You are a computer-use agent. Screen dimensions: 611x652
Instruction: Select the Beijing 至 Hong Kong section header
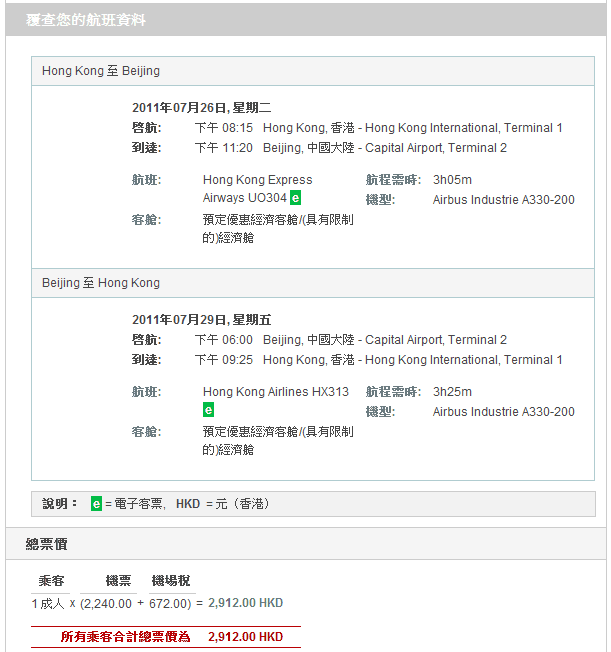[101, 283]
